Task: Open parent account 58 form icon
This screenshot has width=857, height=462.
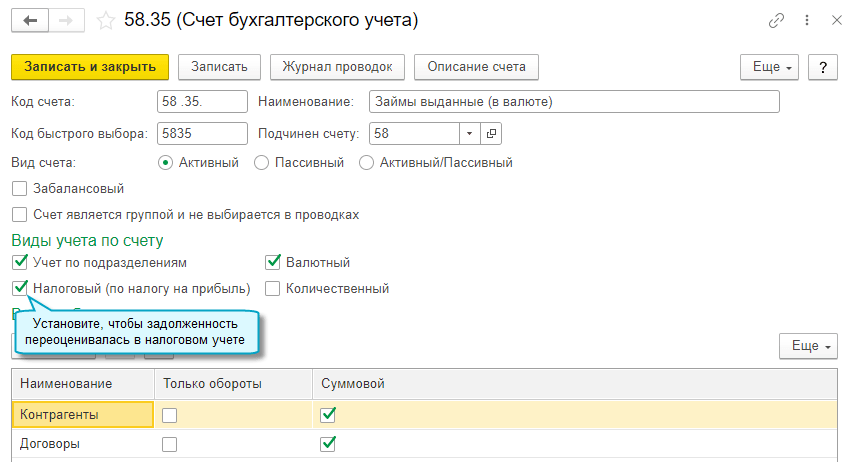Action: click(x=491, y=133)
